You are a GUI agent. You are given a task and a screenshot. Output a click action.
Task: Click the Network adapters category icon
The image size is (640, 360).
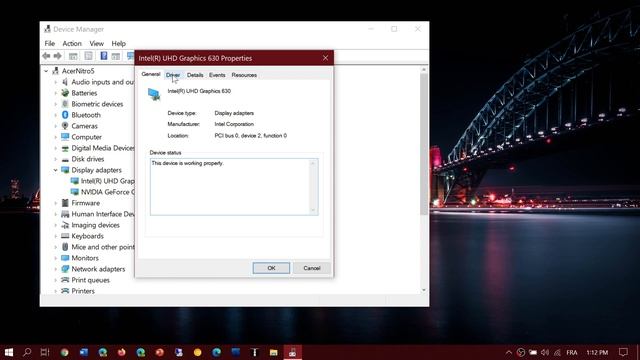click(65, 269)
